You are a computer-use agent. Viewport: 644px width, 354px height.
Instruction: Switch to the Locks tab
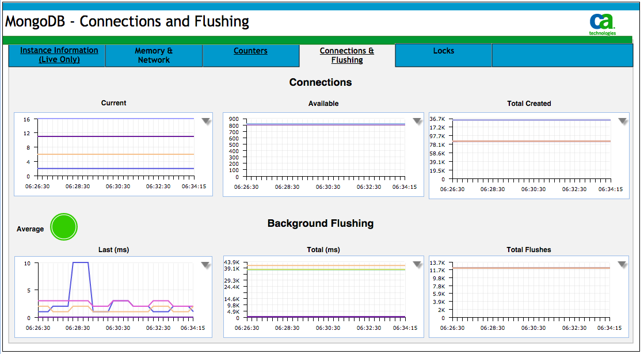[444, 55]
